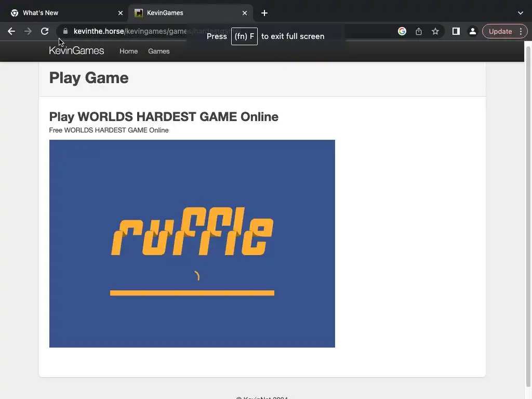
Task: Select the KevinGames tab
Action: pyautogui.click(x=190, y=13)
